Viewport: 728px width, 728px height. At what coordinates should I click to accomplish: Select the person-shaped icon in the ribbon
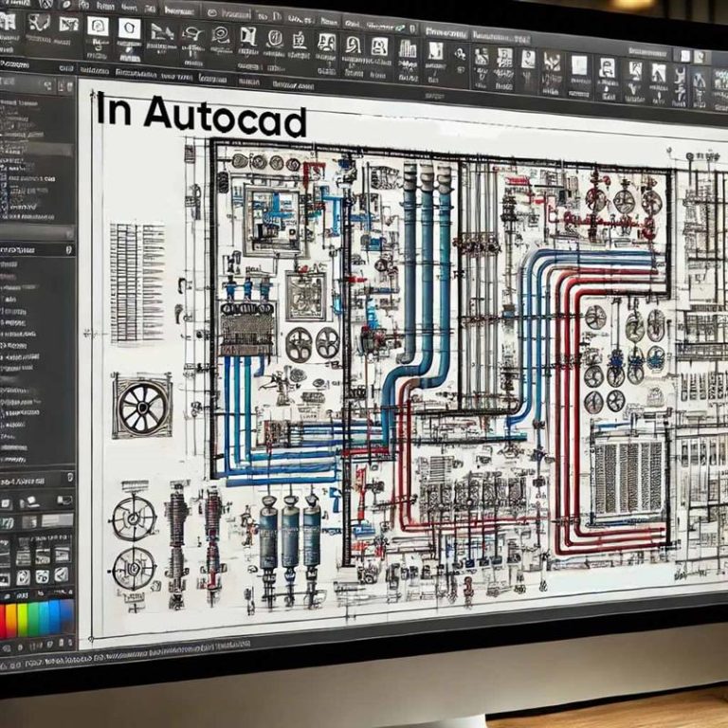click(326, 43)
